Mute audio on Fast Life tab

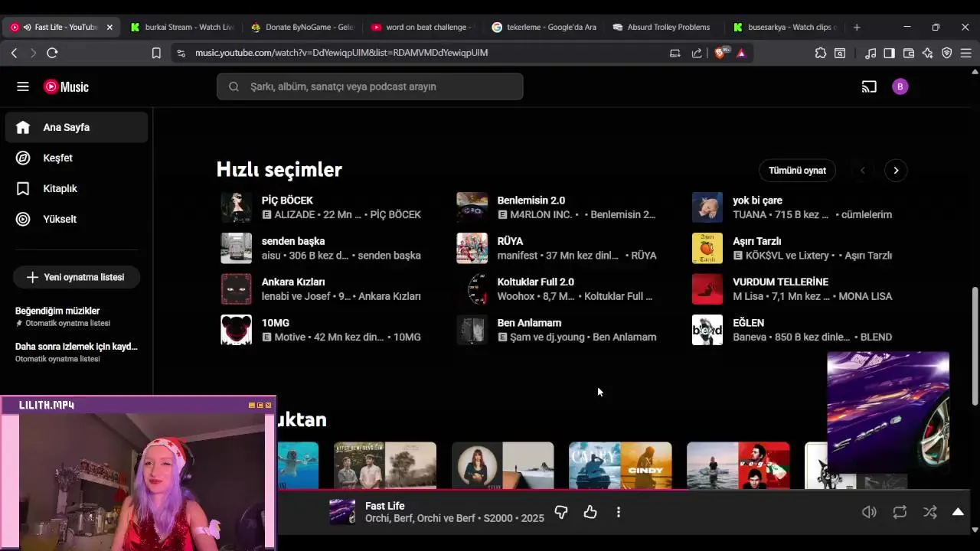27,27
